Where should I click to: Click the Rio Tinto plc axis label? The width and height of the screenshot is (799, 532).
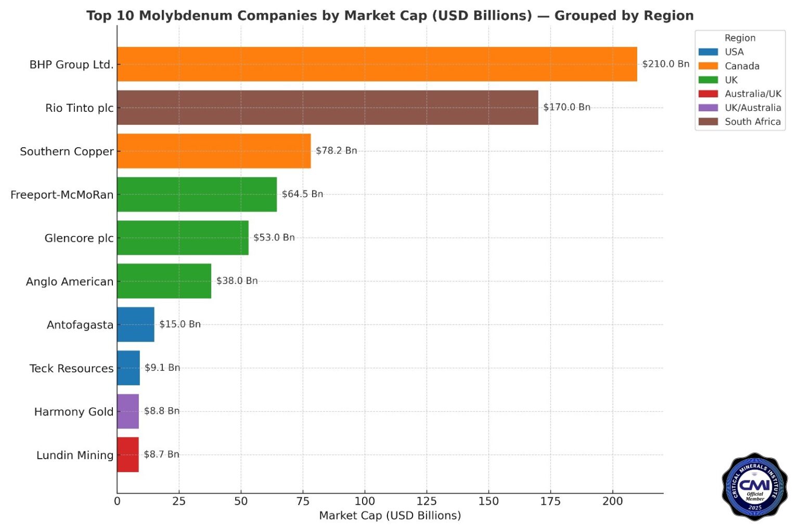80,108
